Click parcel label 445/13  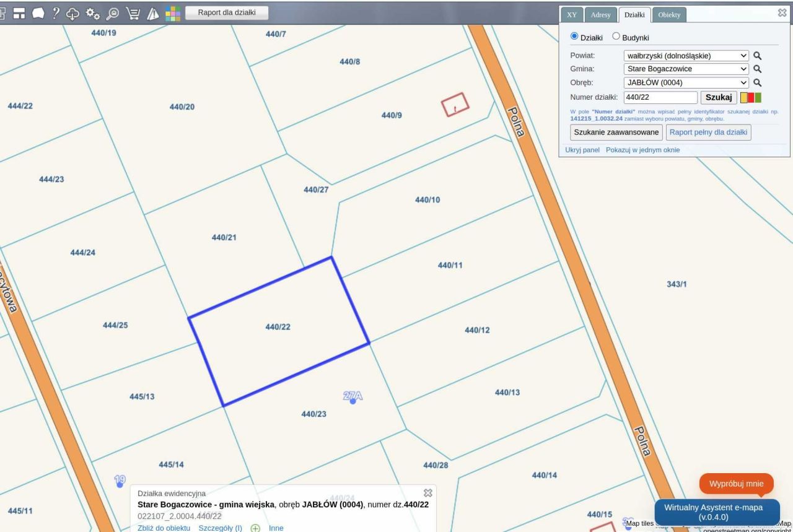click(142, 397)
